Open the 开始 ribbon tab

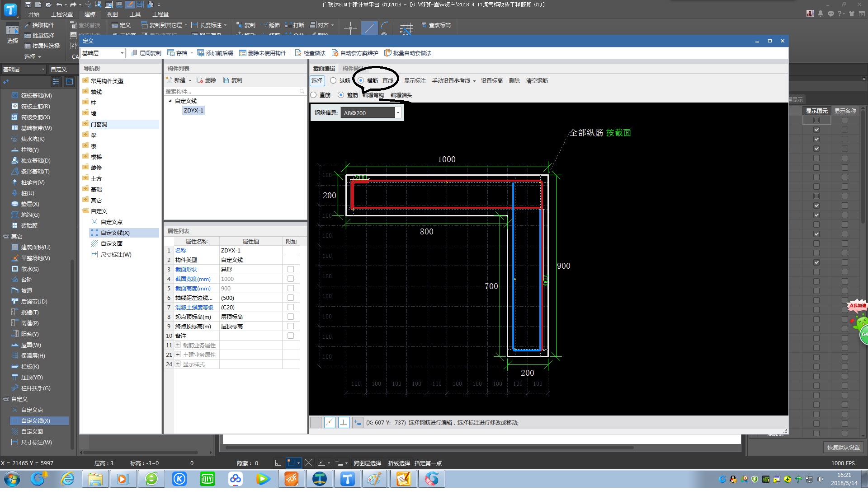tap(33, 14)
